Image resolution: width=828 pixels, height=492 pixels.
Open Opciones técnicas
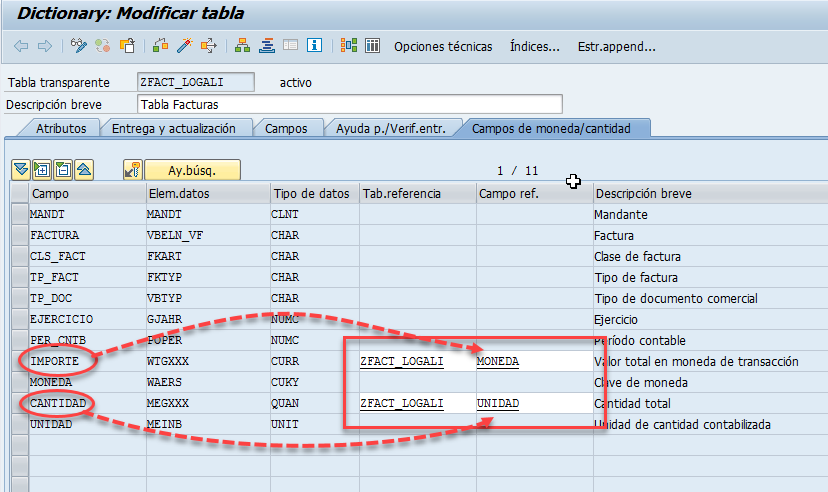(x=443, y=46)
